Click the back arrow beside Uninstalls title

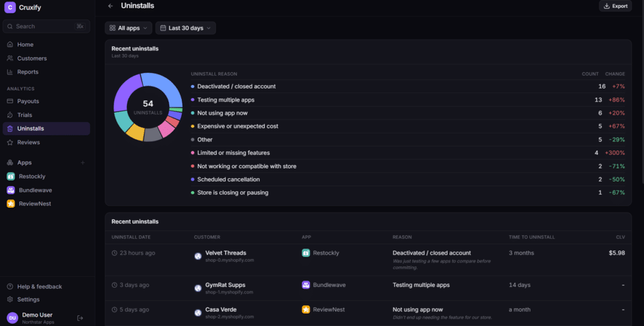coord(110,6)
